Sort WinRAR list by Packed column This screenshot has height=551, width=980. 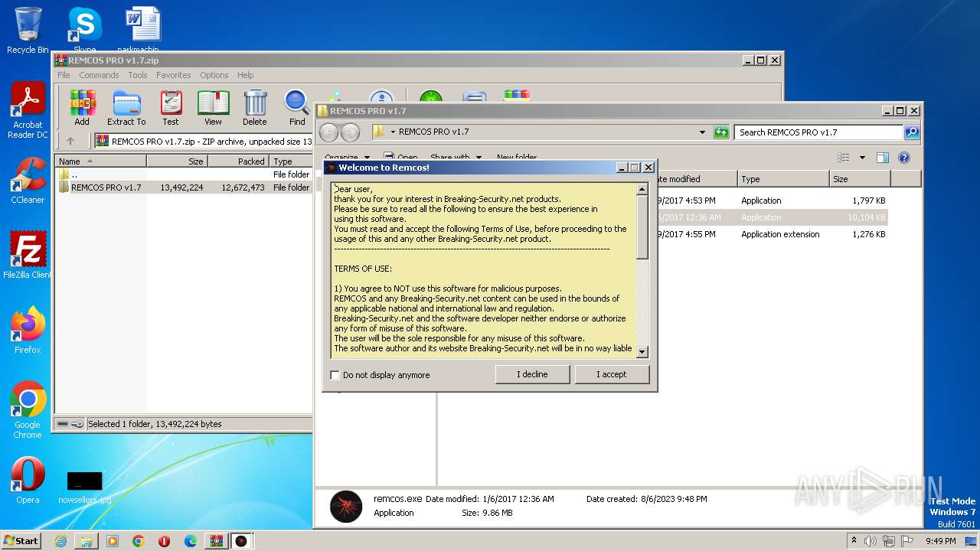pyautogui.click(x=238, y=161)
